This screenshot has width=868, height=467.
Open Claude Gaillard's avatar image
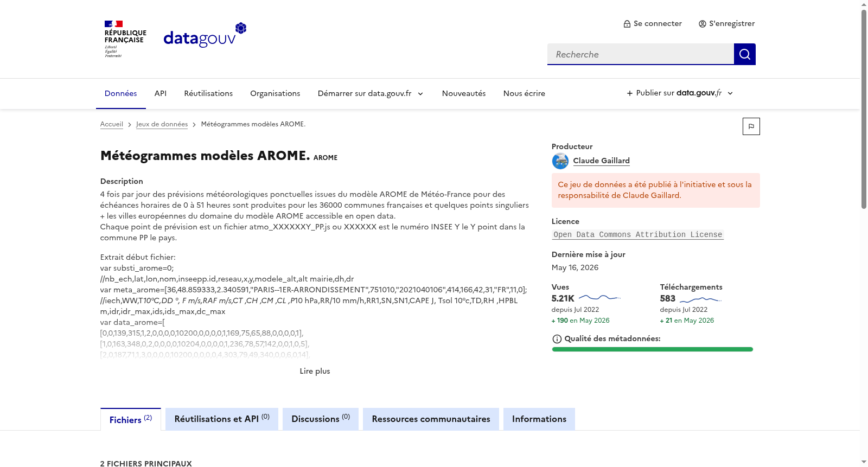560,161
